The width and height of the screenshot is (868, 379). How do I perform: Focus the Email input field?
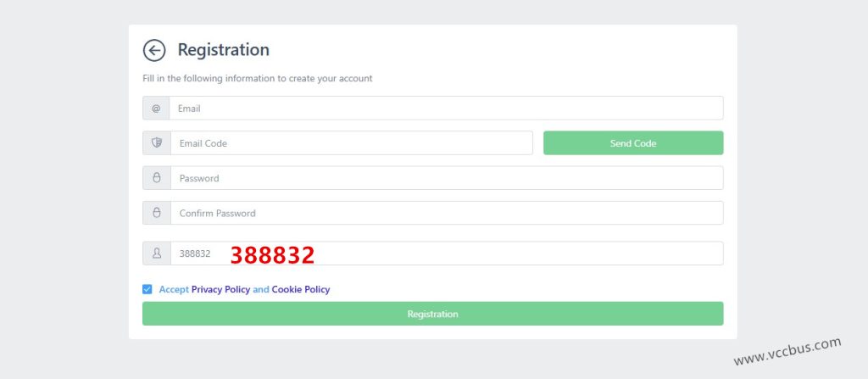pos(446,109)
